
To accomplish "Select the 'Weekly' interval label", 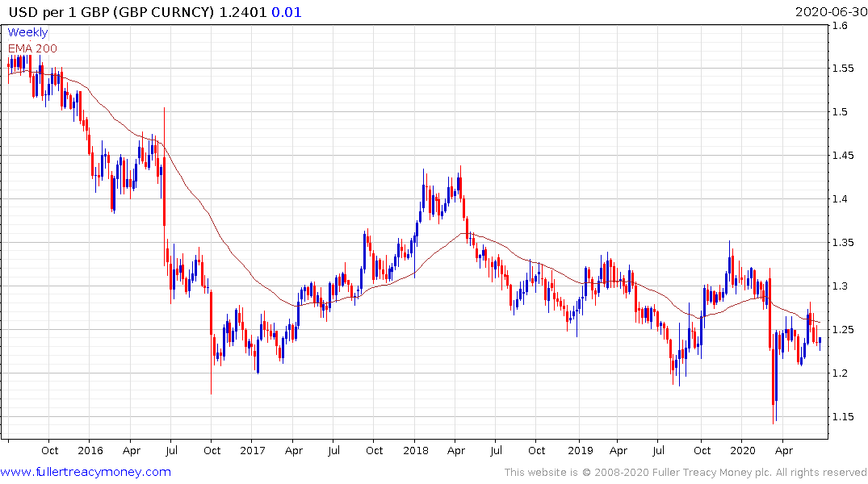I will coord(27,32).
